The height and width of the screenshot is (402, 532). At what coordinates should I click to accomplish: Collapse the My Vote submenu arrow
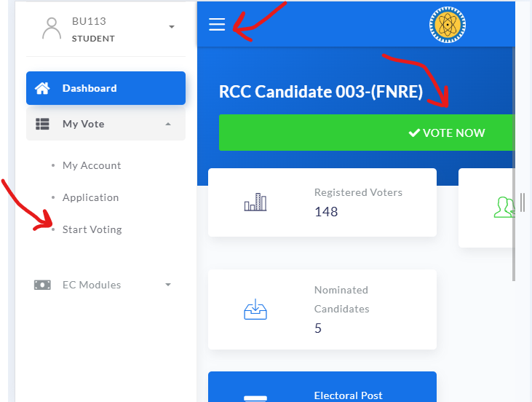click(168, 124)
